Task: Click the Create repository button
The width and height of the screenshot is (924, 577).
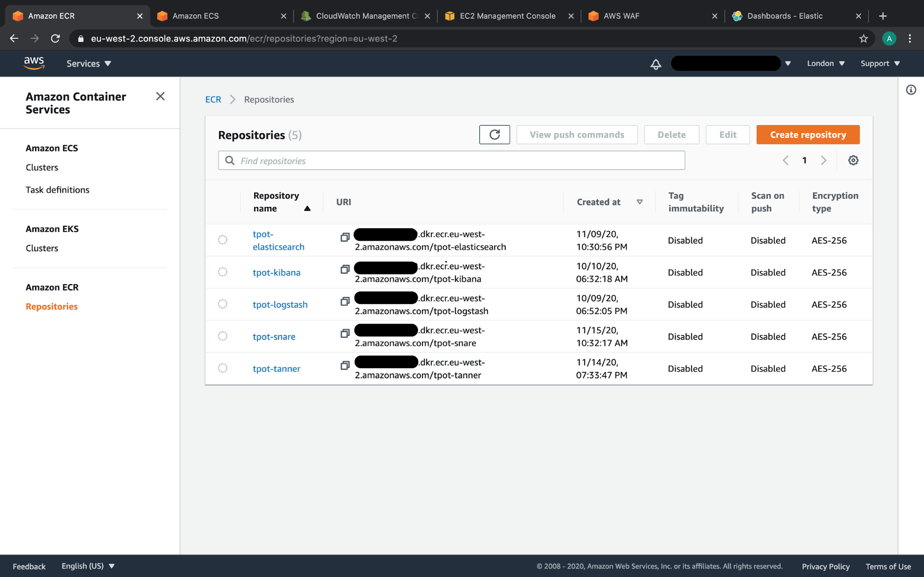Action: pyautogui.click(x=808, y=134)
